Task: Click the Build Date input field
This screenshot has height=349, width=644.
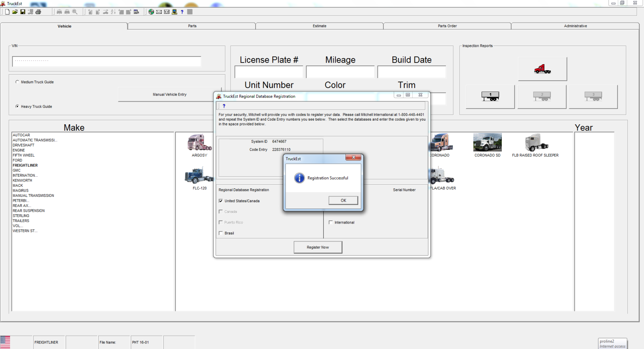Action: pos(411,72)
